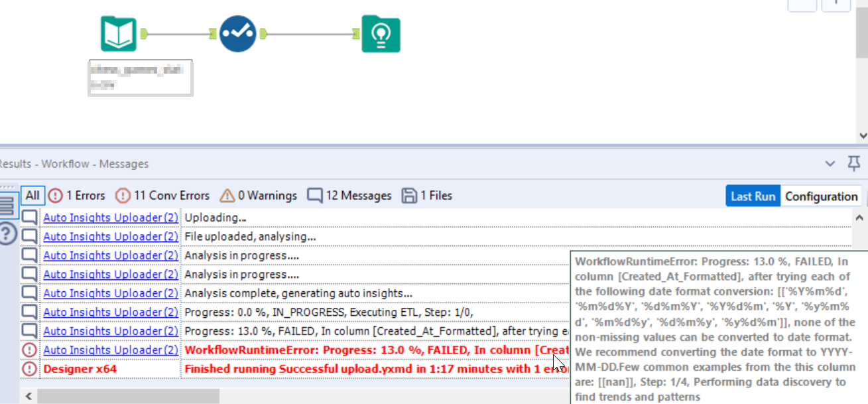Switch to the Configuration tab

pyautogui.click(x=821, y=196)
